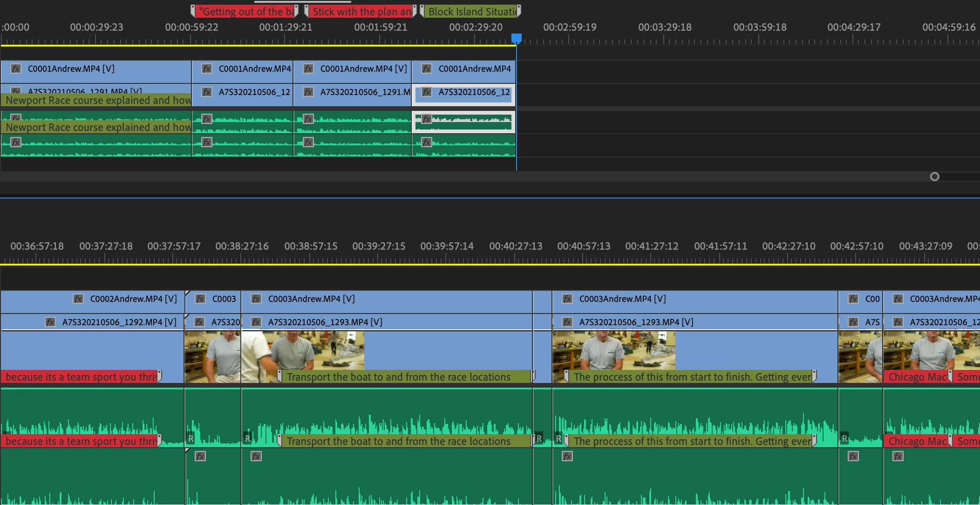Click the round zoom handle on horizontal scrollbar

point(934,177)
